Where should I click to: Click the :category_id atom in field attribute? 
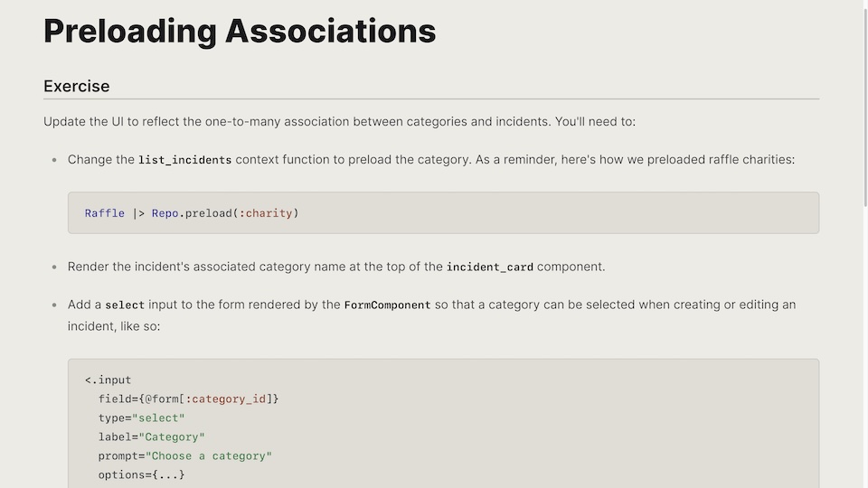(x=226, y=399)
